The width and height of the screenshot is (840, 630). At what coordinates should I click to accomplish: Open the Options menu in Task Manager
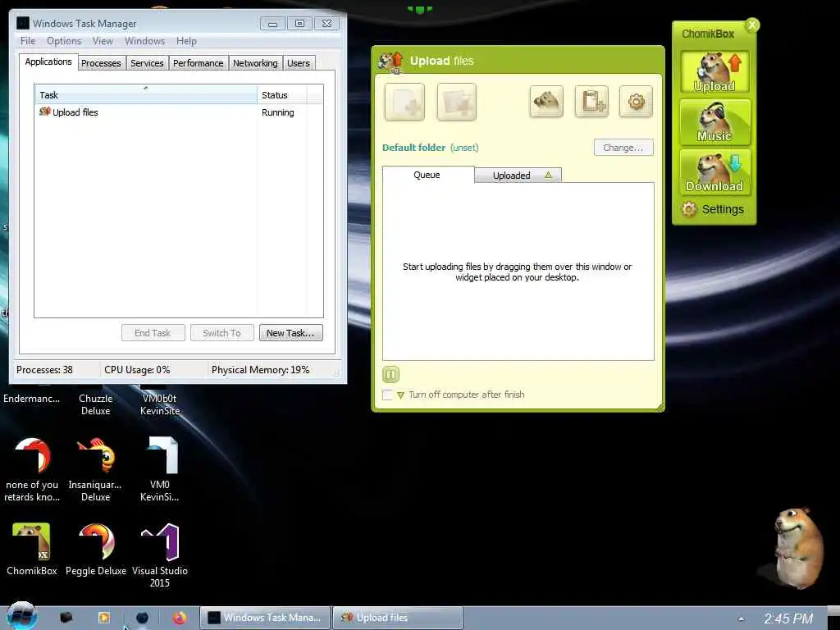click(x=64, y=41)
